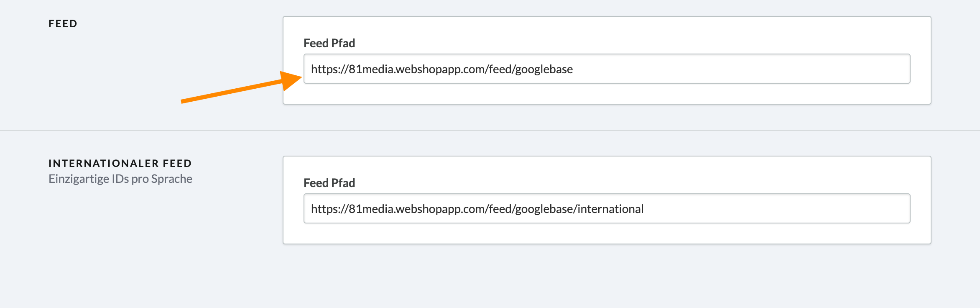Click Feed Pfad label under Internationaler Feed
Viewport: 980px width, 308px height.
tap(329, 183)
